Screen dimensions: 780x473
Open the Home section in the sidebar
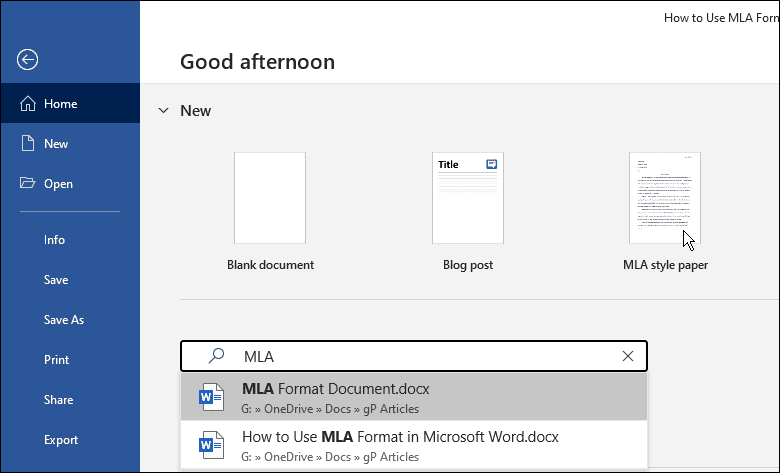coord(70,103)
